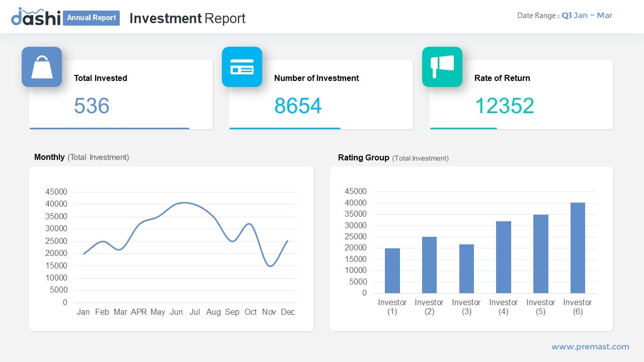
Task: Click the 45000 label on the Rating Group chart
Action: click(x=356, y=191)
